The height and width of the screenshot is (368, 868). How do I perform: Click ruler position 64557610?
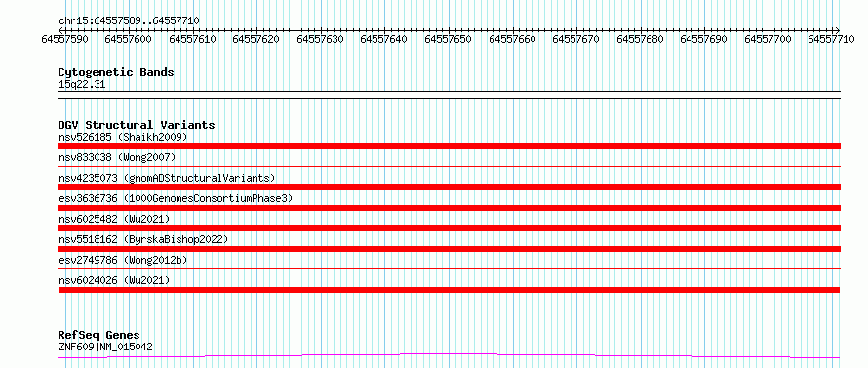click(193, 39)
